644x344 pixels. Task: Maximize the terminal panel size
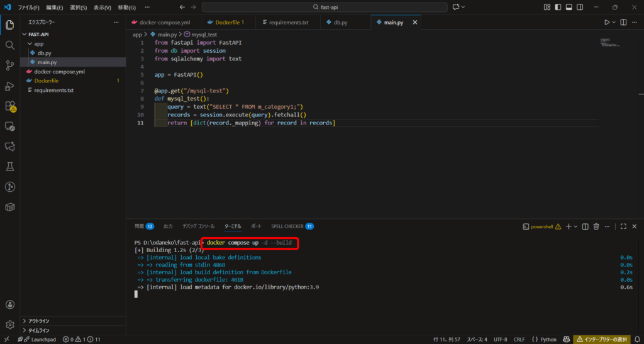(623, 226)
